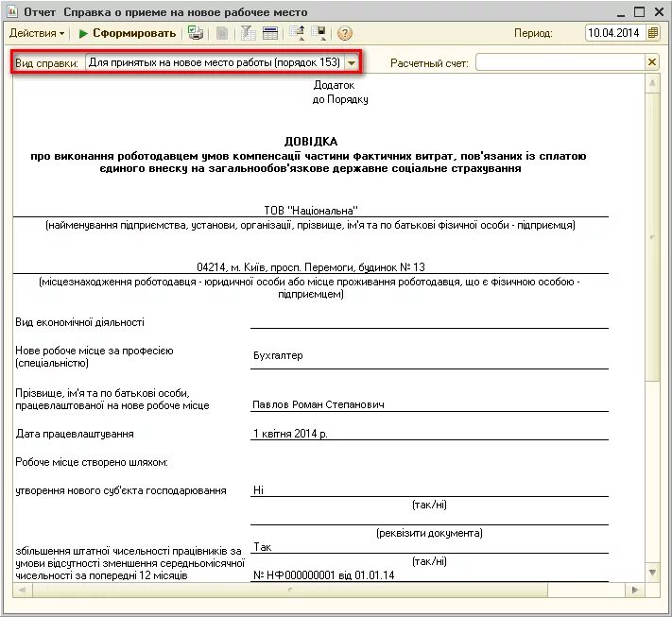The image size is (672, 617).
Task: Click the address line 04214, м. Київ
Action: [311, 267]
